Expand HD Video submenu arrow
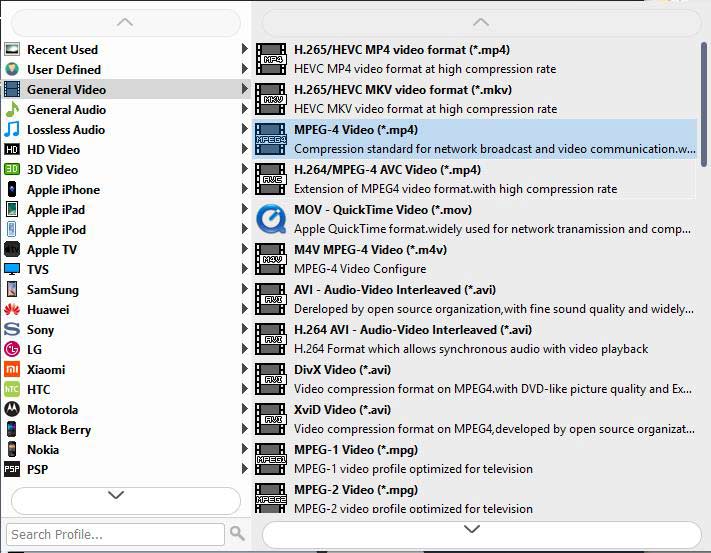The width and height of the screenshot is (711, 553). click(x=245, y=149)
